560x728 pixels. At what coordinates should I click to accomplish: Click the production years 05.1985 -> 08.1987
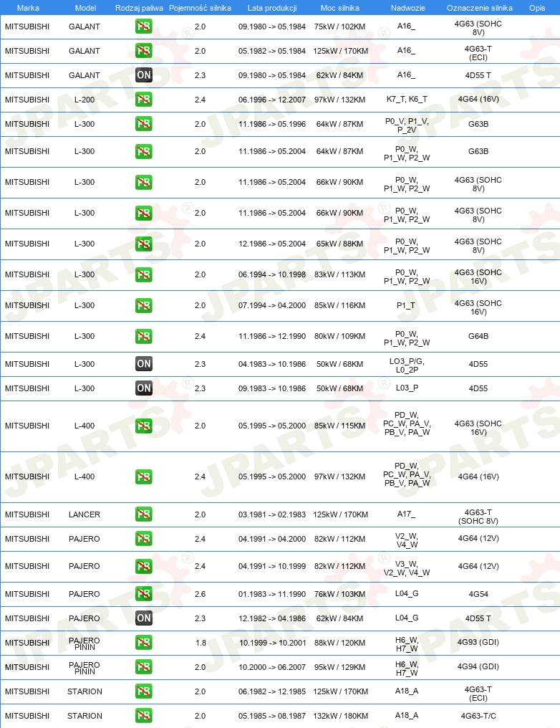click(272, 716)
